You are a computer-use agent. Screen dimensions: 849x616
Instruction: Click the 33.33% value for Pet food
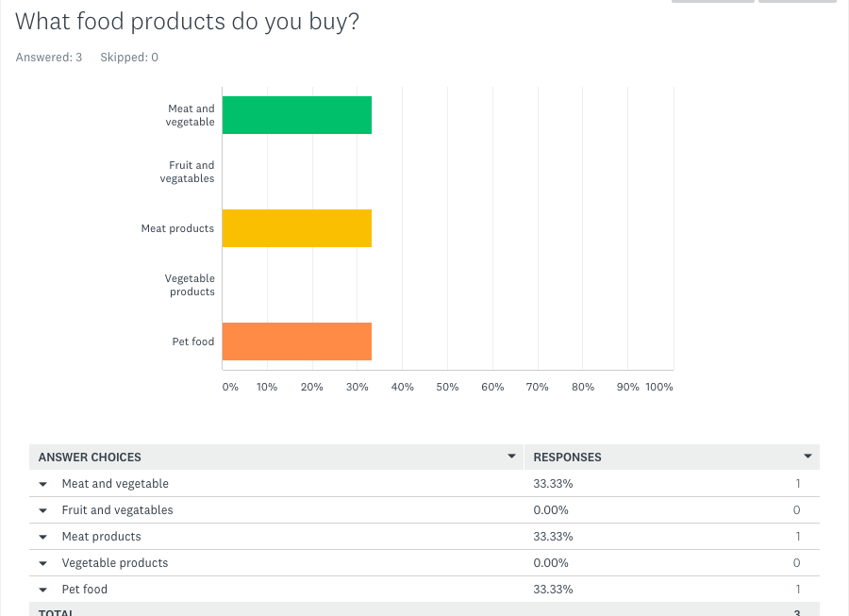click(553, 590)
